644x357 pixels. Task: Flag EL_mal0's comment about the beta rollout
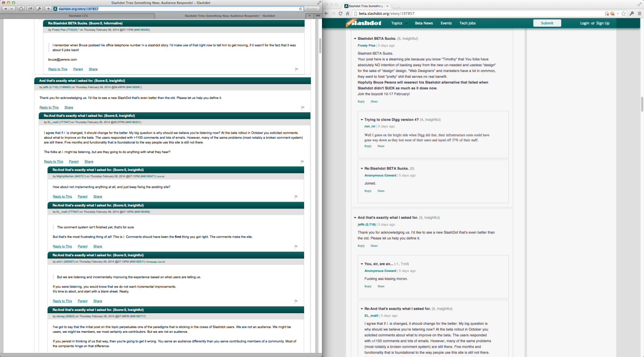coord(302,161)
